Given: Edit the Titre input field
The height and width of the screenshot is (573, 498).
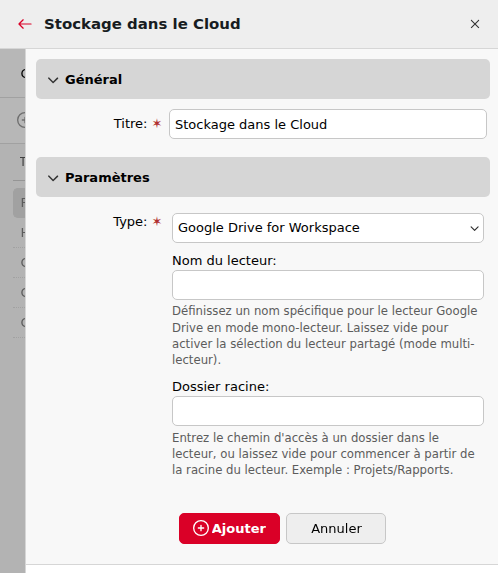Looking at the screenshot, I should point(328,124).
